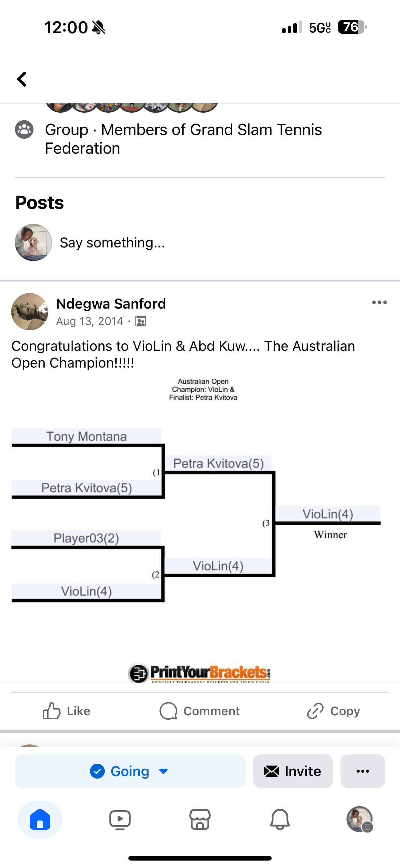
Task: Open the profile menu avatar icon
Action: (360, 820)
